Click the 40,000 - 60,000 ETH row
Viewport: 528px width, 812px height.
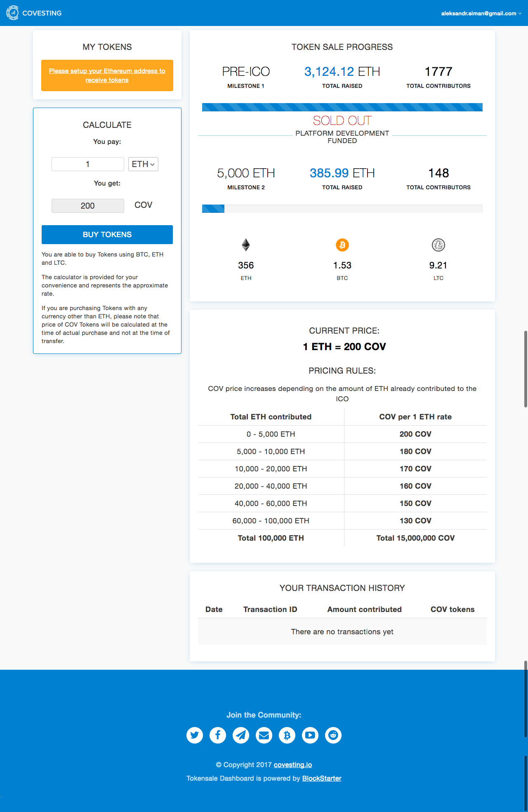click(x=342, y=504)
